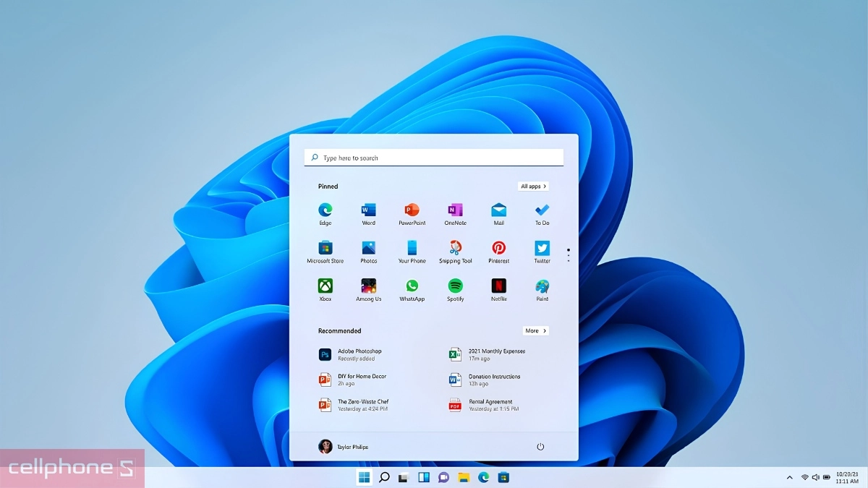
Task: Open Microsoft Store on the taskbar
Action: pos(503,477)
